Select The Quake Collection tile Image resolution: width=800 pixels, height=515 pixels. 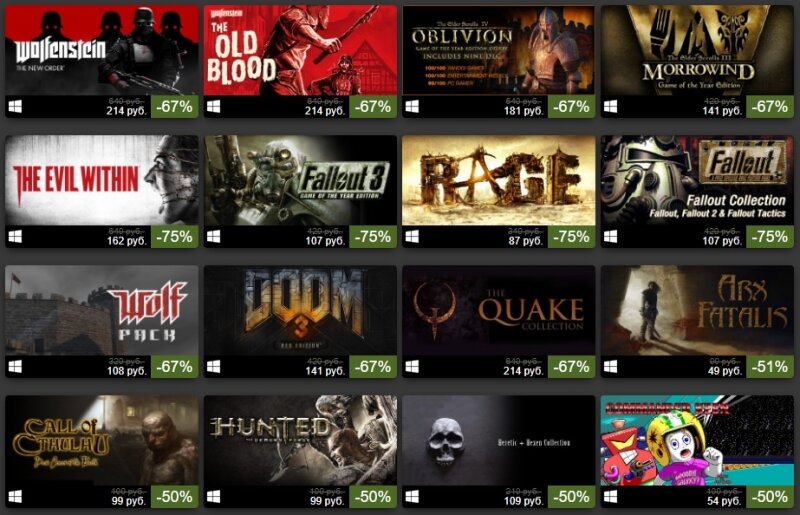(498, 310)
